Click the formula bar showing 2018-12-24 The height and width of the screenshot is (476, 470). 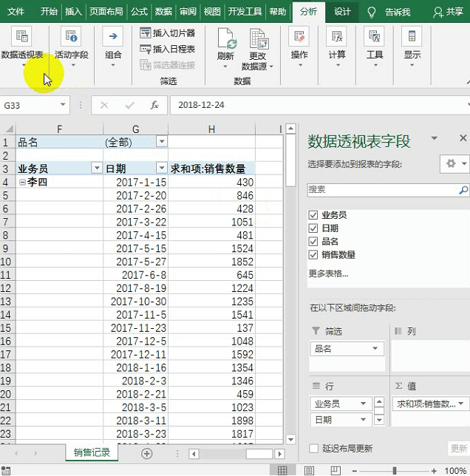click(x=319, y=105)
